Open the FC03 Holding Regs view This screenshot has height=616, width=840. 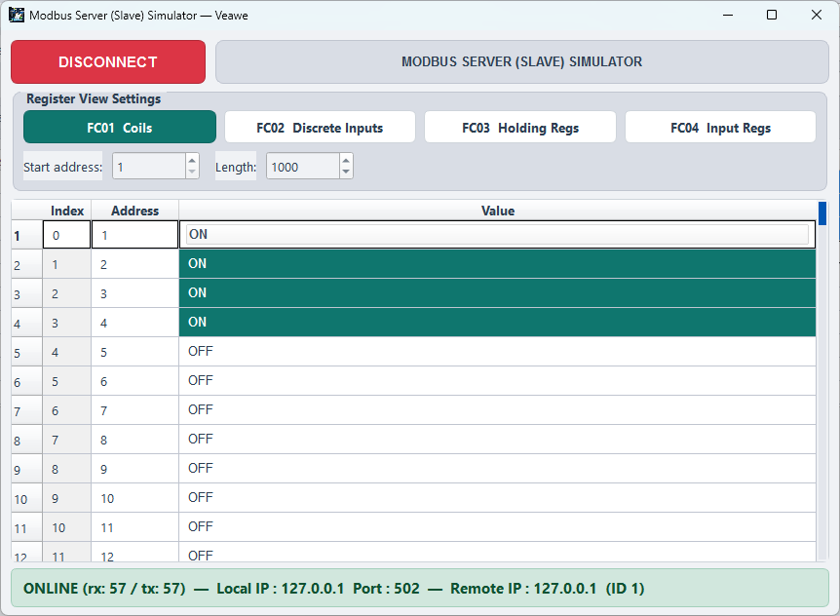(520, 128)
